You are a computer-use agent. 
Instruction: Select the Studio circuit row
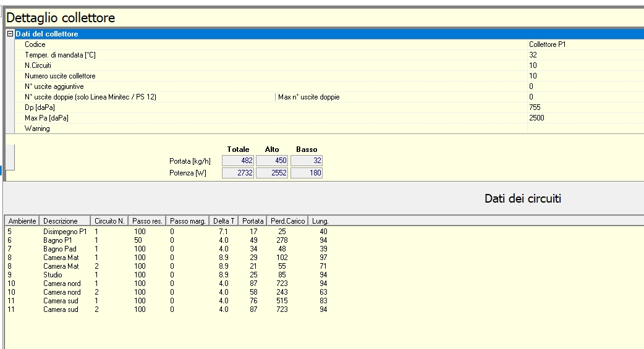(x=53, y=275)
